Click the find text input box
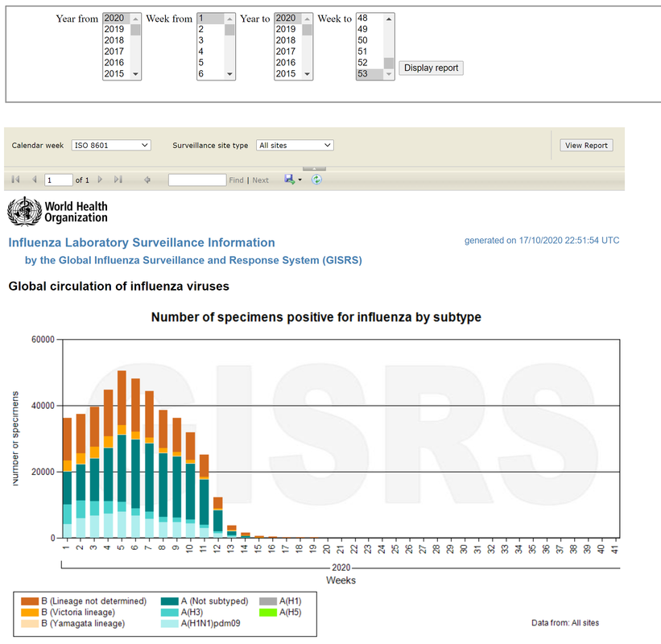 click(197, 180)
